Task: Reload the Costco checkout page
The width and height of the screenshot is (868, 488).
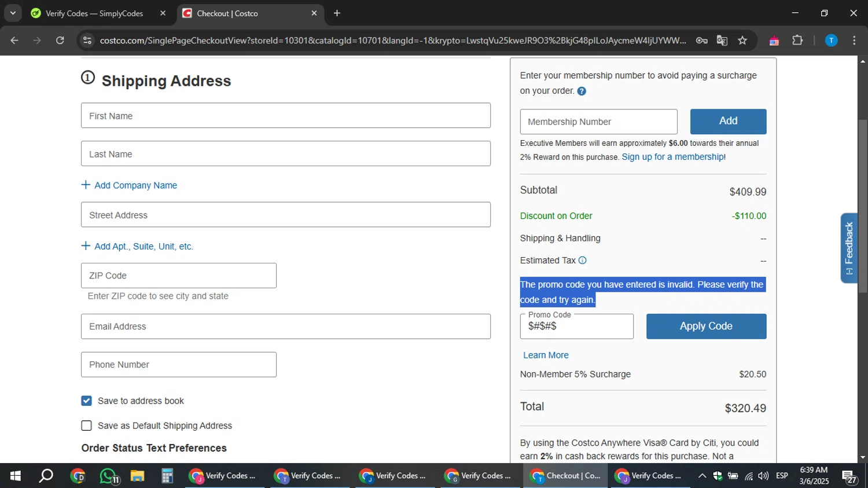Action: click(x=60, y=41)
